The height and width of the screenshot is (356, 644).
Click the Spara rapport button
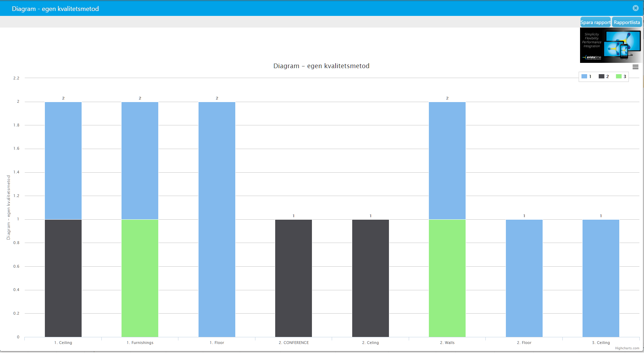click(x=596, y=22)
